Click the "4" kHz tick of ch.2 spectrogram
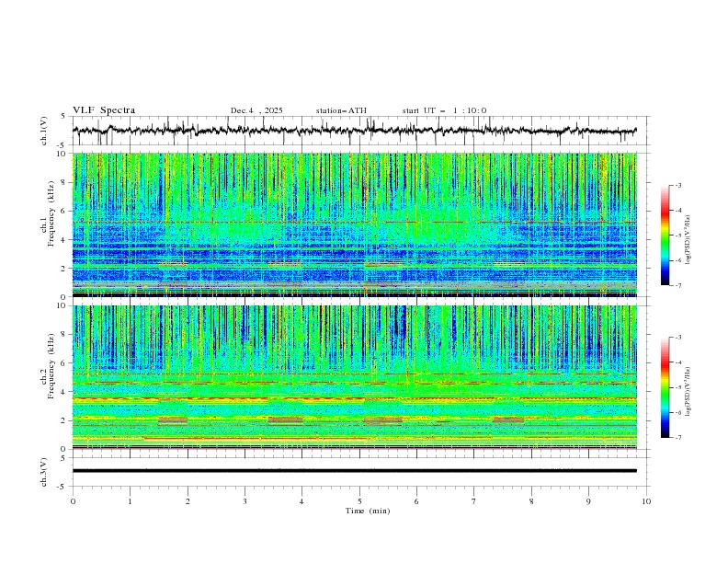 65,392
